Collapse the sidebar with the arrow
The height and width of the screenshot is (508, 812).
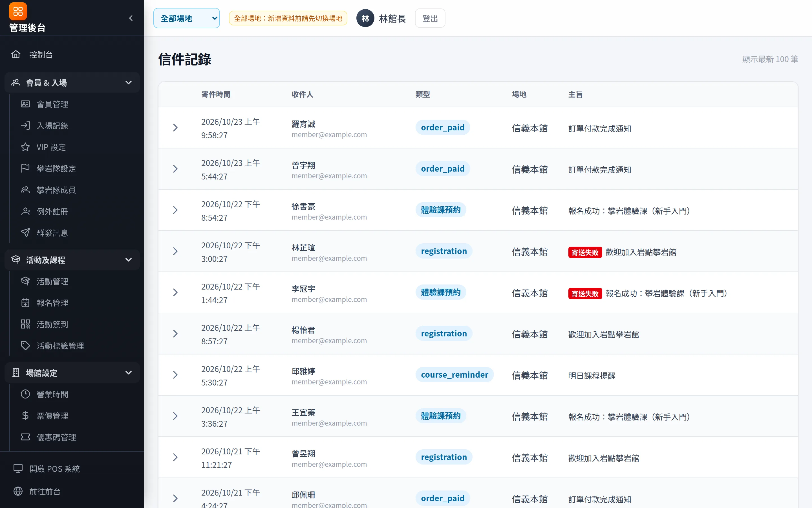pos(131,18)
